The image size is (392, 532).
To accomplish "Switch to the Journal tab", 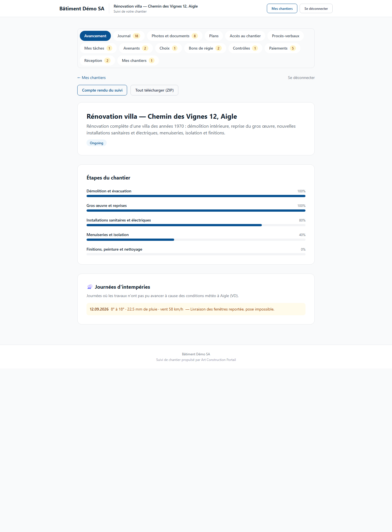I will tap(129, 36).
